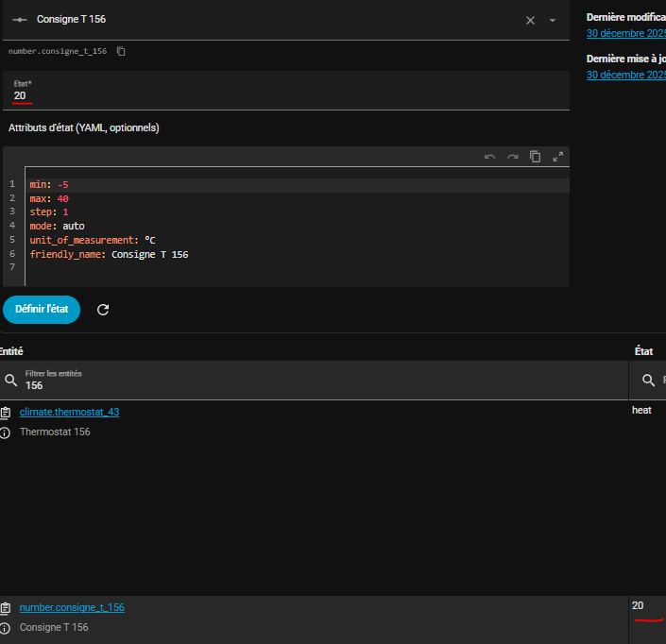Image resolution: width=666 pixels, height=644 pixels.
Task: Refresh the entity state with reload icon
Action: click(x=103, y=310)
